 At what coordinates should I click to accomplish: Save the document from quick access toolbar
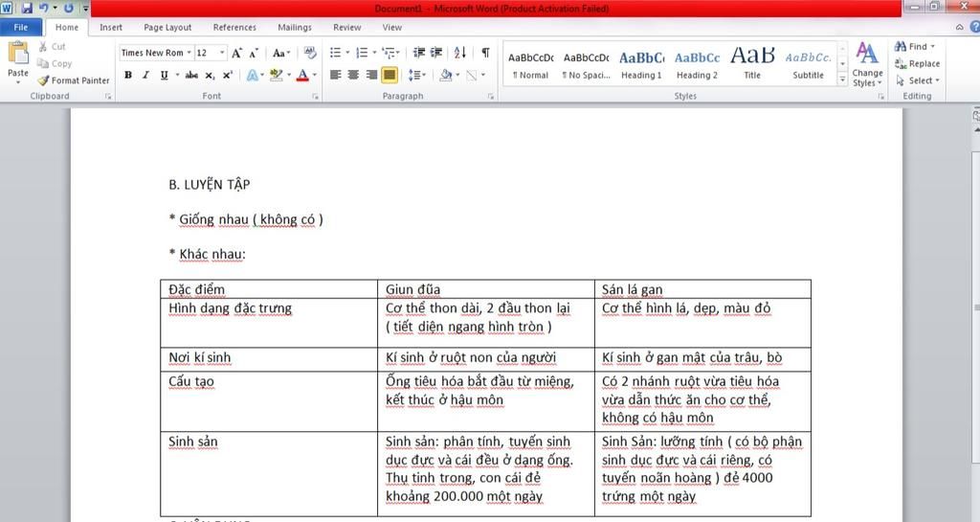tap(26, 8)
